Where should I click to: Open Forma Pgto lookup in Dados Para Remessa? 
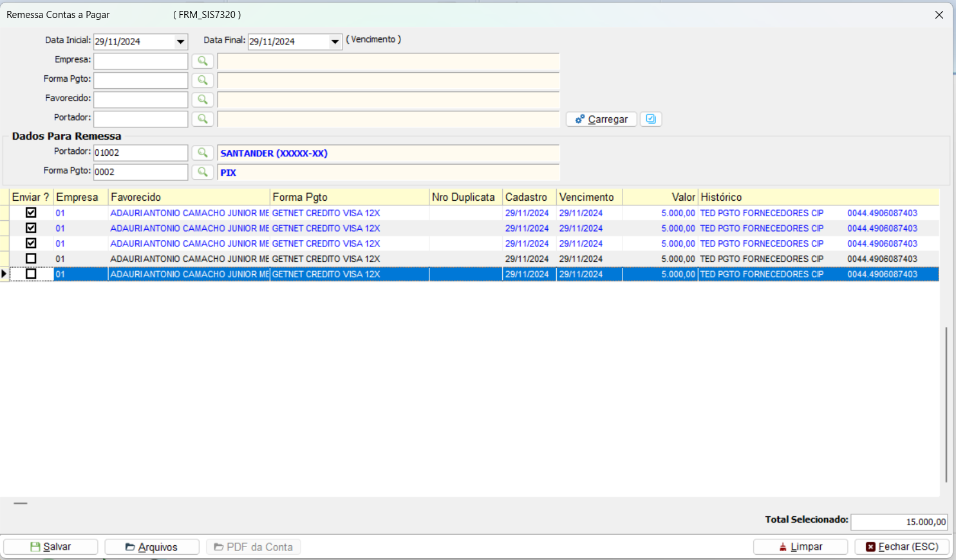(x=202, y=172)
